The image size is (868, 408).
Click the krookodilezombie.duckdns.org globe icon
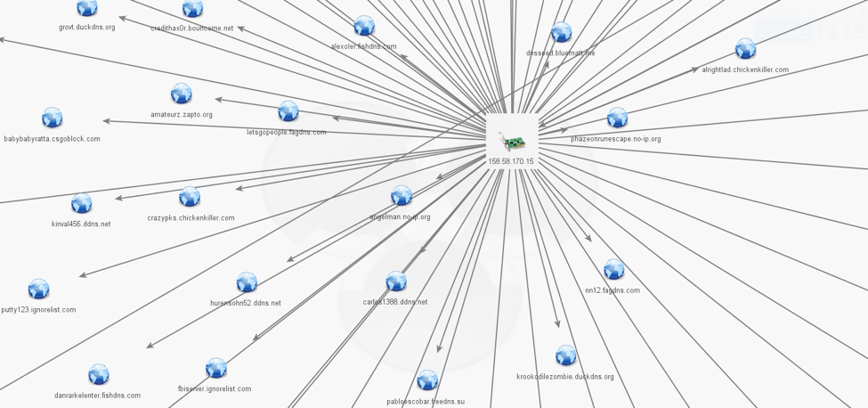tap(565, 355)
